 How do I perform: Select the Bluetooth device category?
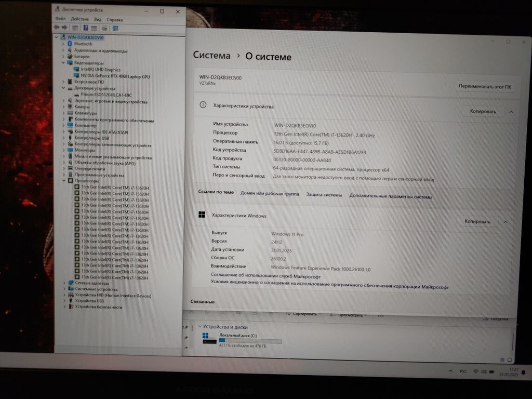coord(83,44)
